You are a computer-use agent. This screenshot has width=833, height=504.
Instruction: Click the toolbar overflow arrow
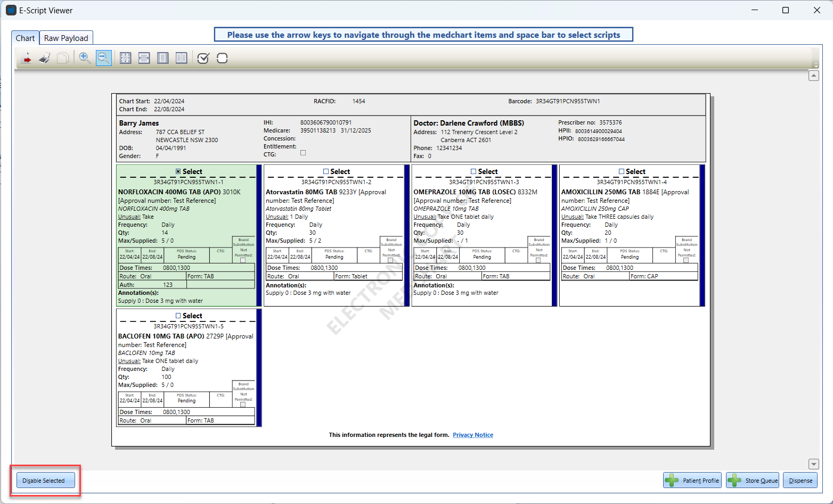(x=815, y=65)
